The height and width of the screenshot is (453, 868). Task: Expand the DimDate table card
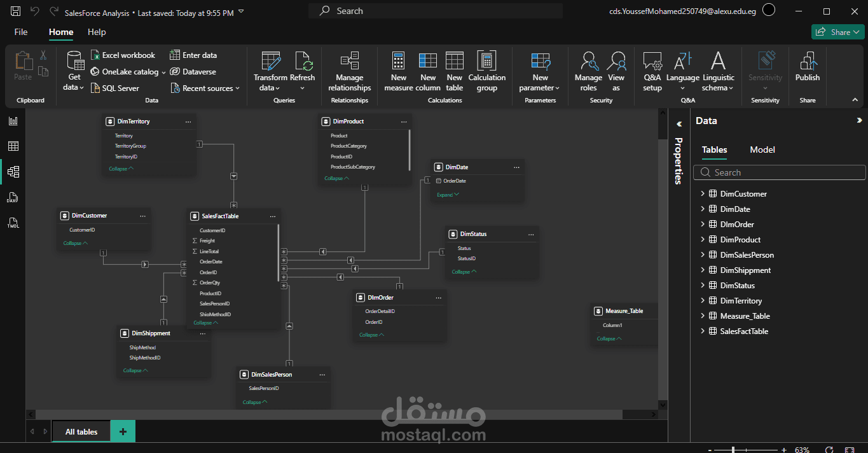pos(448,195)
